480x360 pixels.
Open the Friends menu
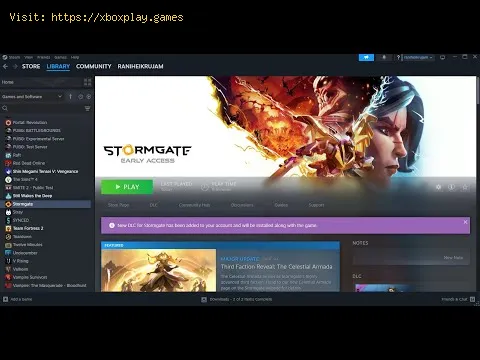(x=43, y=57)
